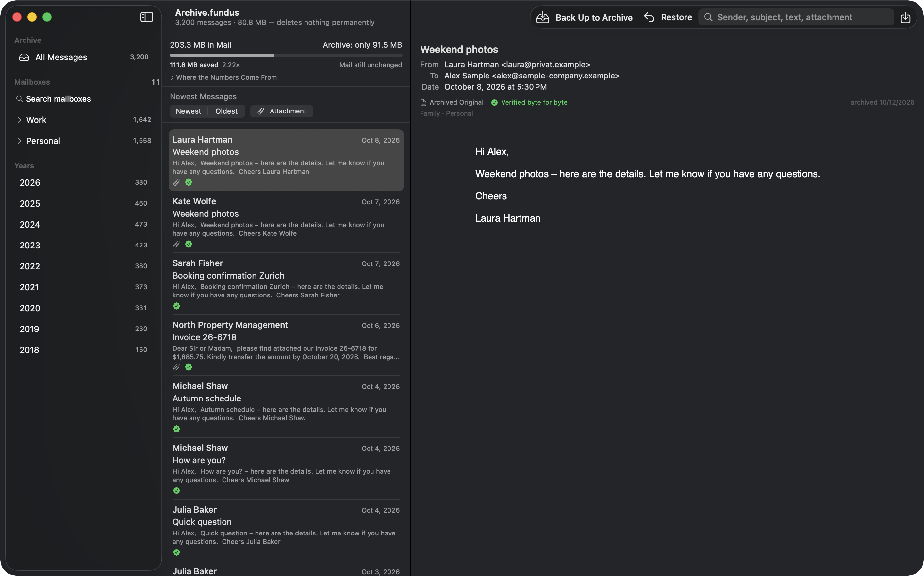Click the Search mailboxes field

83,99
